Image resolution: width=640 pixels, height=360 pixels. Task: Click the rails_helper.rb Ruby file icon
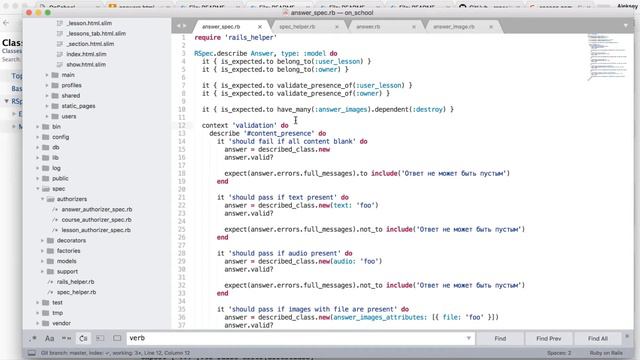(50, 282)
